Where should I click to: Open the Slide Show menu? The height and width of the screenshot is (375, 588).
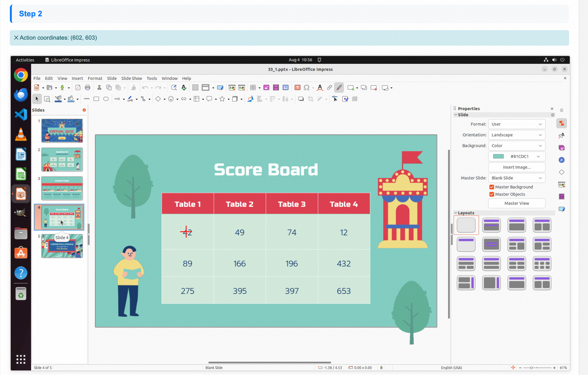click(131, 78)
